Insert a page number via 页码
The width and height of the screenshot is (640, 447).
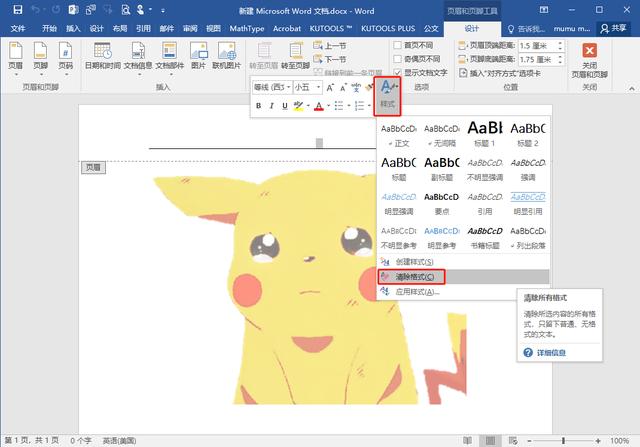click(x=65, y=58)
